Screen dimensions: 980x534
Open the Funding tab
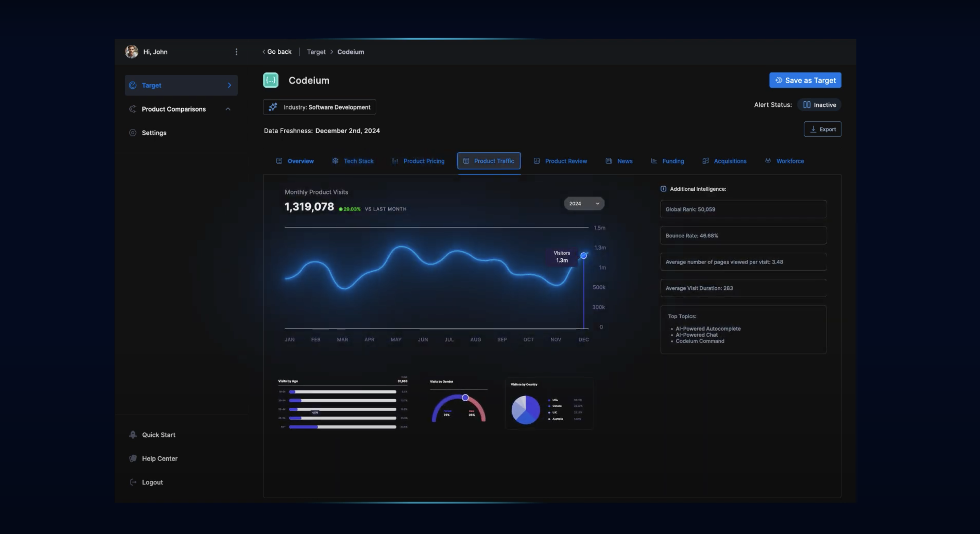(667, 160)
